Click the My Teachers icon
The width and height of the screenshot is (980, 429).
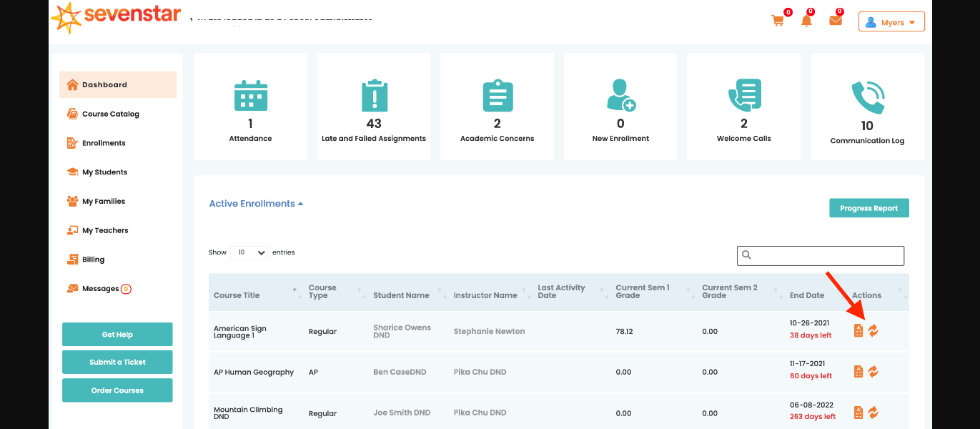pyautogui.click(x=72, y=230)
